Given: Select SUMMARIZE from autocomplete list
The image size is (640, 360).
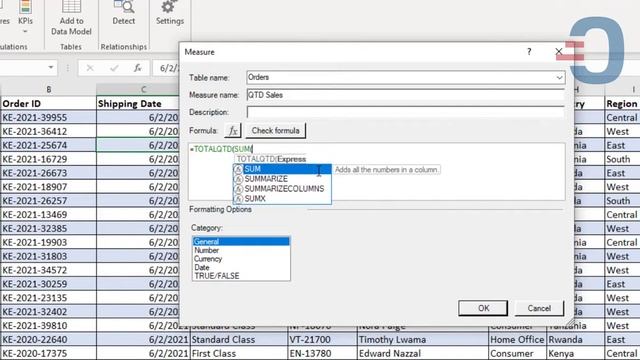Looking at the screenshot, I should 282,179.
